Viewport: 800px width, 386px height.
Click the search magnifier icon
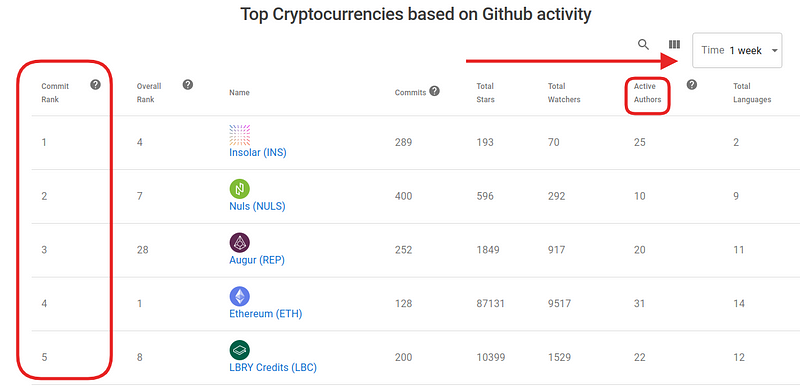coord(643,44)
